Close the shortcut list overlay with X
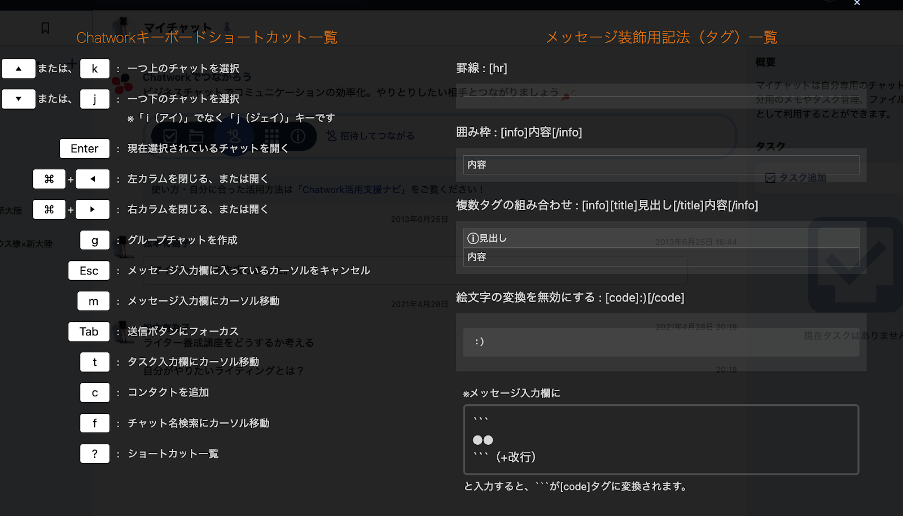The image size is (904, 516). pyautogui.click(x=857, y=3)
